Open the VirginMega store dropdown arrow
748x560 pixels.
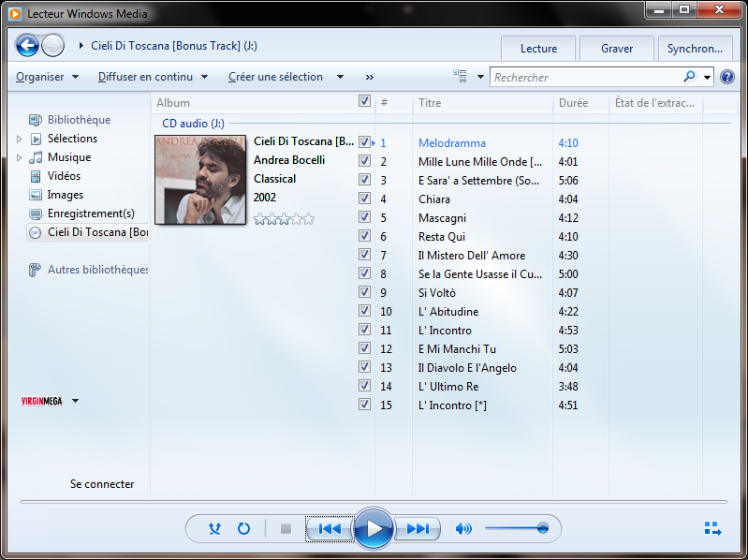(x=76, y=401)
